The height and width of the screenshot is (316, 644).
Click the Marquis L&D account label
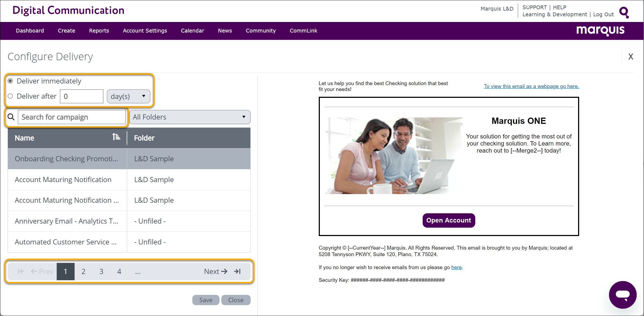tap(497, 9)
